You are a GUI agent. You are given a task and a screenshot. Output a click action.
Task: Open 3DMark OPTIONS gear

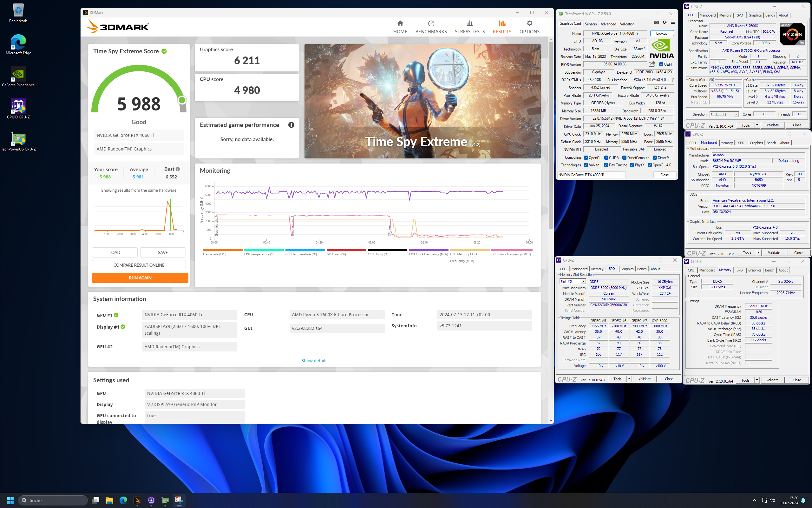[529, 27]
